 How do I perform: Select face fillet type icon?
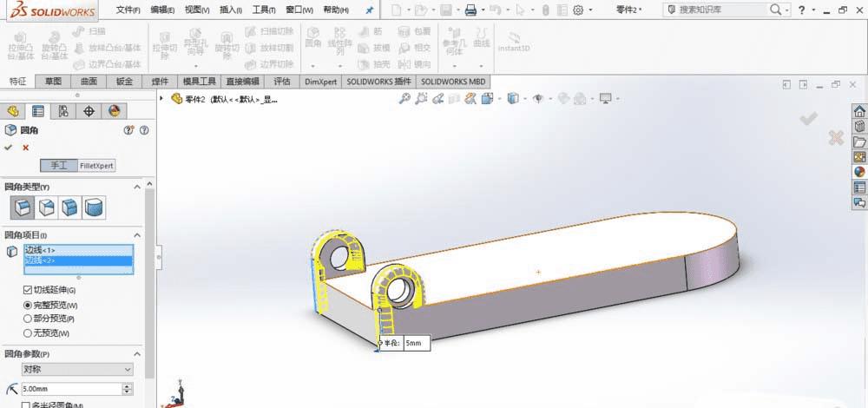click(69, 207)
